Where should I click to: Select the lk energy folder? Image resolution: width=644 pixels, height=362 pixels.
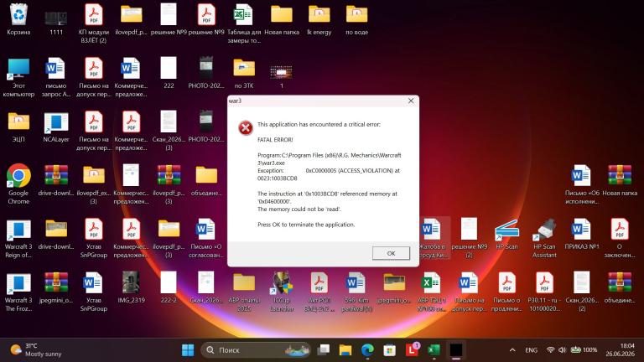(319, 19)
